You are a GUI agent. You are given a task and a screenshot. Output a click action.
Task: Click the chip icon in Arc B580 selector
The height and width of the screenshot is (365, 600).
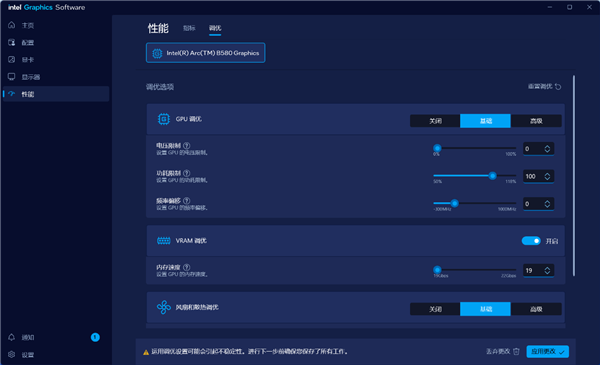157,53
